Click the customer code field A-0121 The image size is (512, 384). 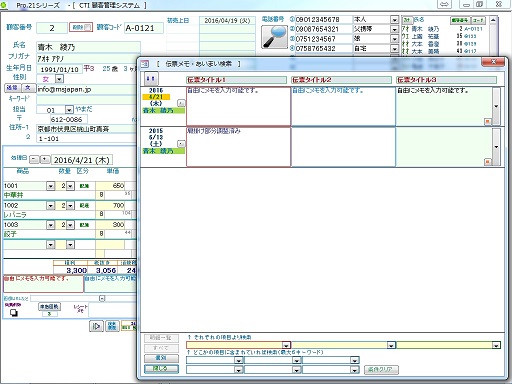tap(144, 28)
